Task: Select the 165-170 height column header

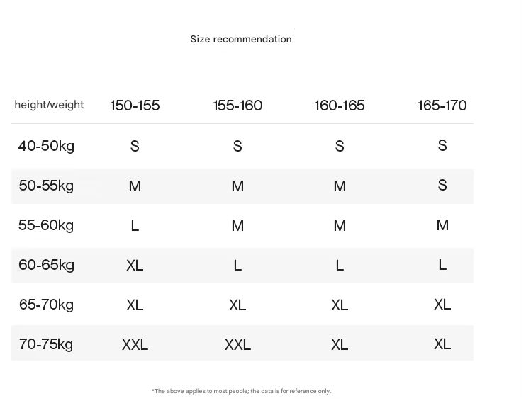Action: (x=442, y=106)
